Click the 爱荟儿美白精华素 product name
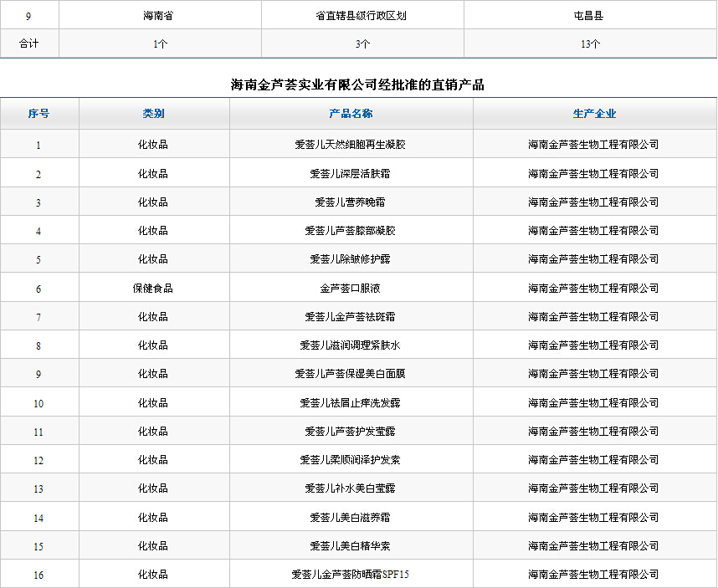The width and height of the screenshot is (718, 588). [x=351, y=546]
